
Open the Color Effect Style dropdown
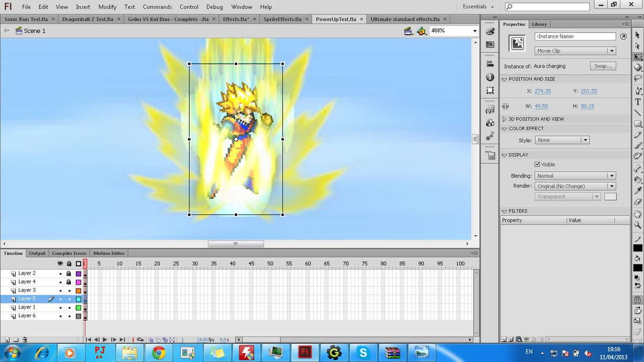click(x=562, y=140)
